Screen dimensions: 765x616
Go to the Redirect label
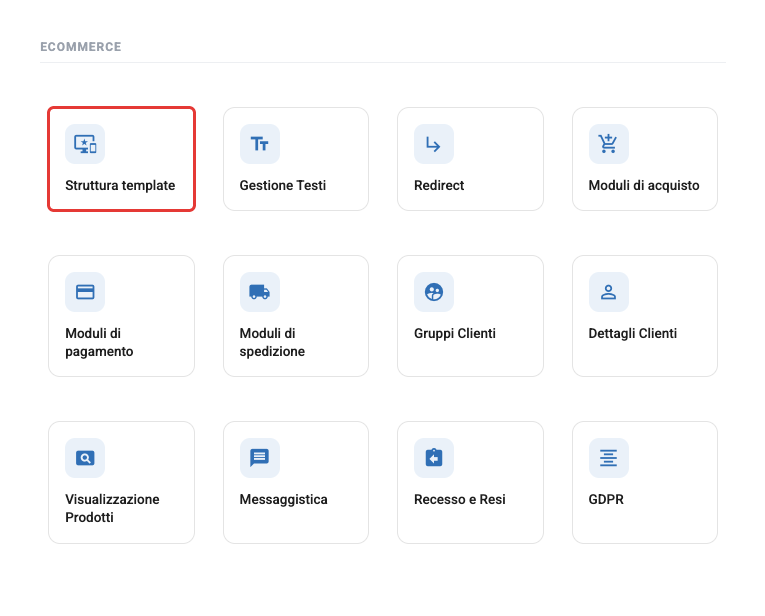439,185
